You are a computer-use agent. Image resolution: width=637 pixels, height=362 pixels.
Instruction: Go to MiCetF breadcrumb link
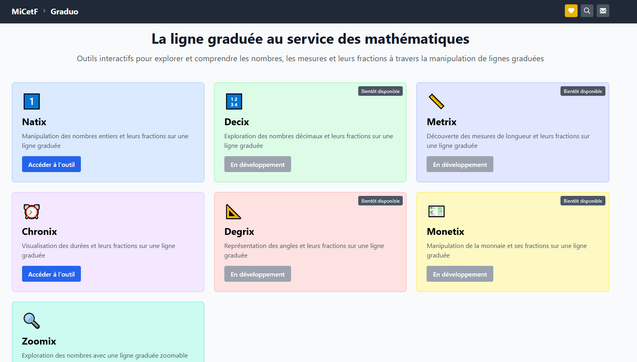pos(24,11)
